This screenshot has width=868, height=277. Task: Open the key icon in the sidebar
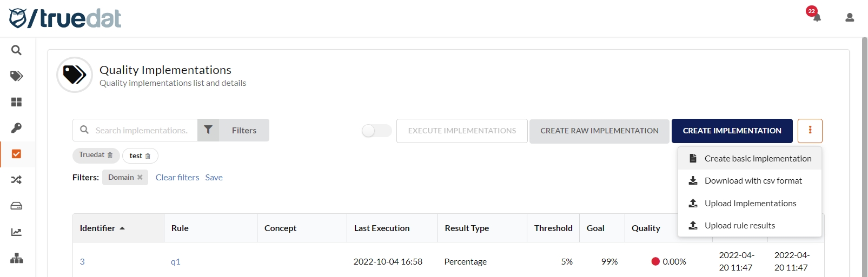tap(16, 128)
